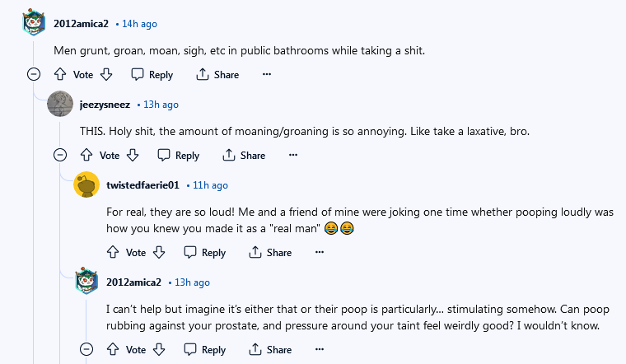Image resolution: width=626 pixels, height=364 pixels.
Task: Collapse the top 2012amica2 comment thread
Action: [34, 74]
